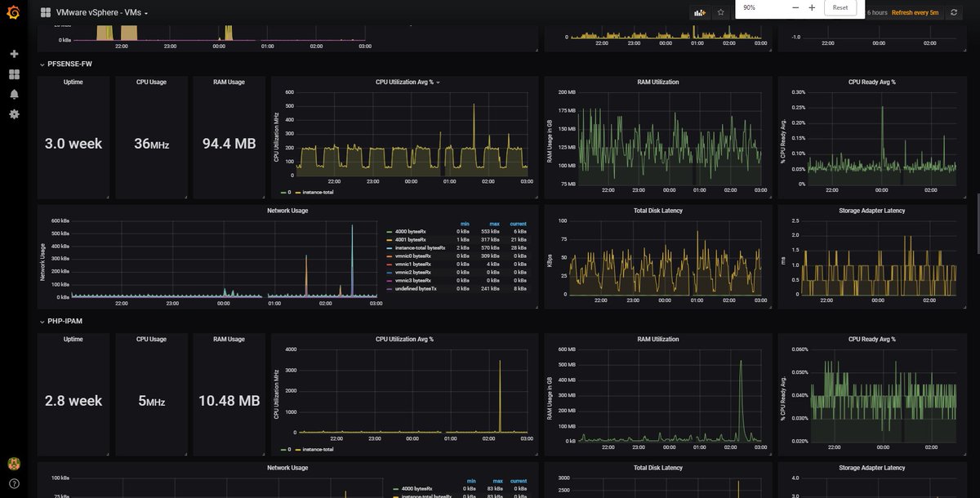Open the Help question mark icon
The width and height of the screenshot is (980, 498).
pos(14,483)
